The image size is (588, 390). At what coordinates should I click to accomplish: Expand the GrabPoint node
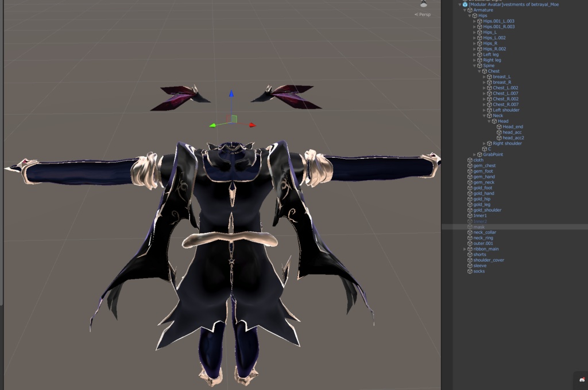[474, 154]
